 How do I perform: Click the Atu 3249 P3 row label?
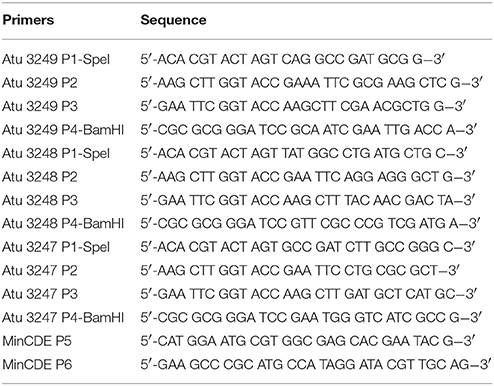point(40,106)
